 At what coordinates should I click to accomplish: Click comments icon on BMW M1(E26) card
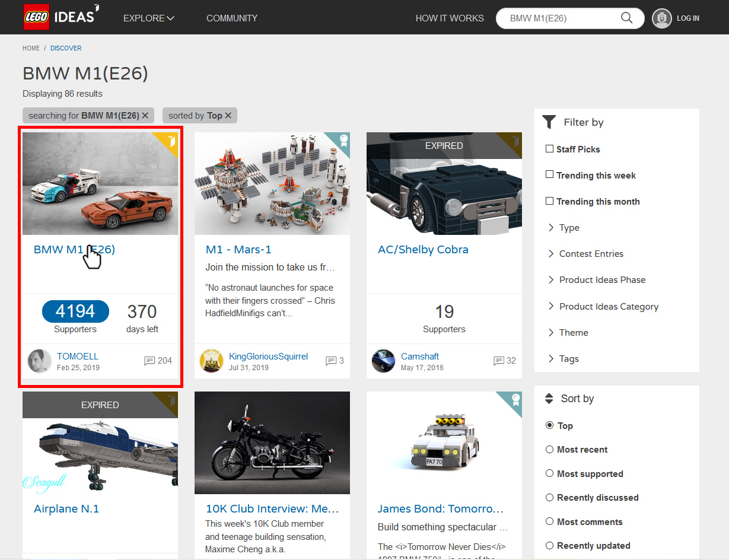pyautogui.click(x=149, y=361)
